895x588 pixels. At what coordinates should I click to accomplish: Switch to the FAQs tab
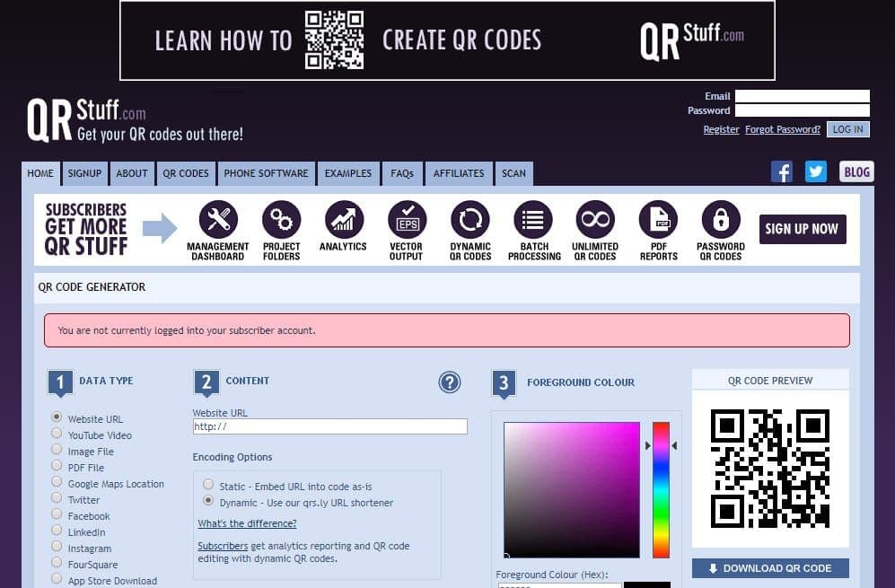pos(402,173)
